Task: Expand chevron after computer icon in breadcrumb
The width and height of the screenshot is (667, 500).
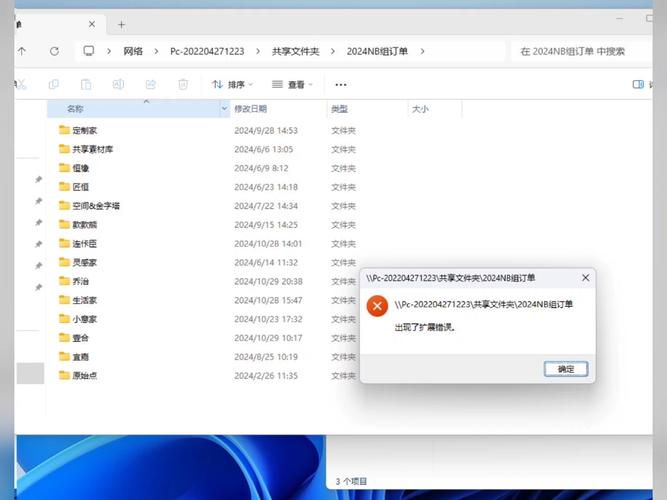Action: click(x=109, y=51)
